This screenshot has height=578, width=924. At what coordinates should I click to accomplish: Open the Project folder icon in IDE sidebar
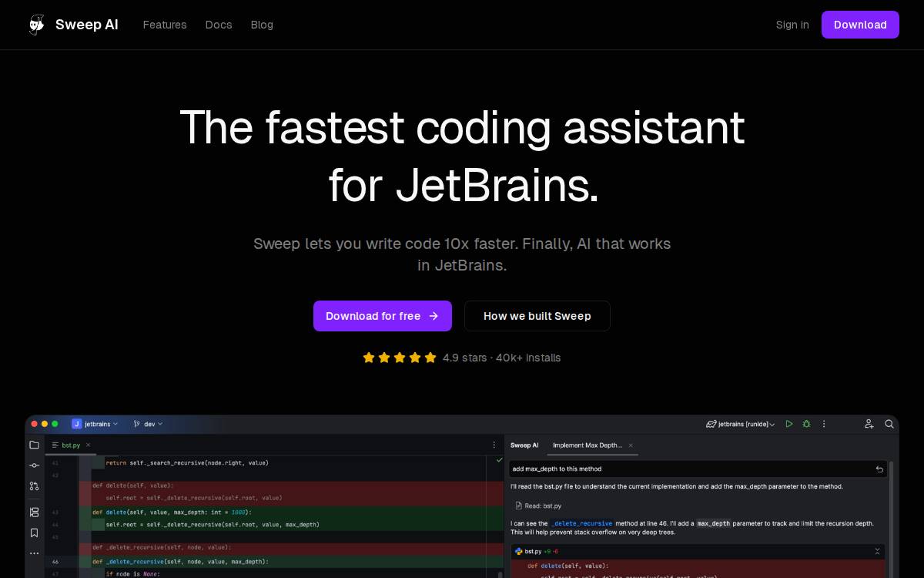[34, 445]
